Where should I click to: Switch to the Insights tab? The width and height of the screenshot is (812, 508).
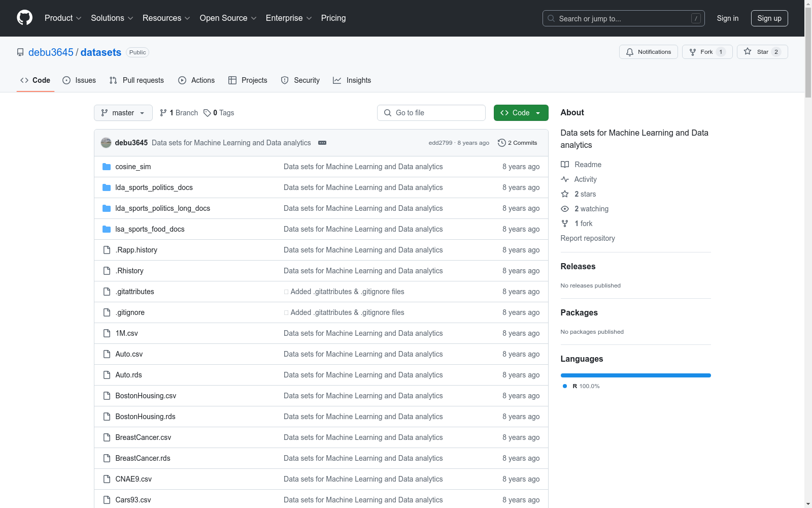[x=352, y=80]
